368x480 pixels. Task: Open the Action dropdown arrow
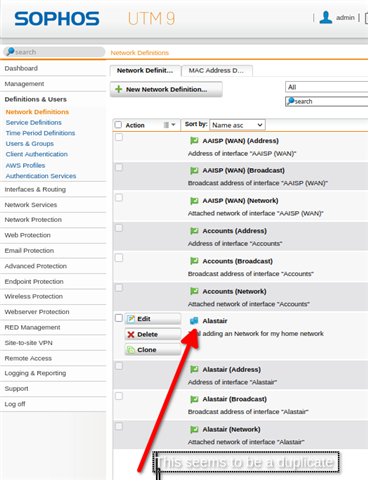(173, 125)
